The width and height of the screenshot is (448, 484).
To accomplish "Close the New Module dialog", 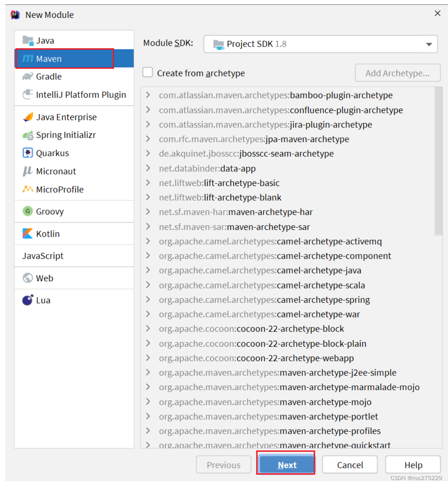I will [x=437, y=13].
